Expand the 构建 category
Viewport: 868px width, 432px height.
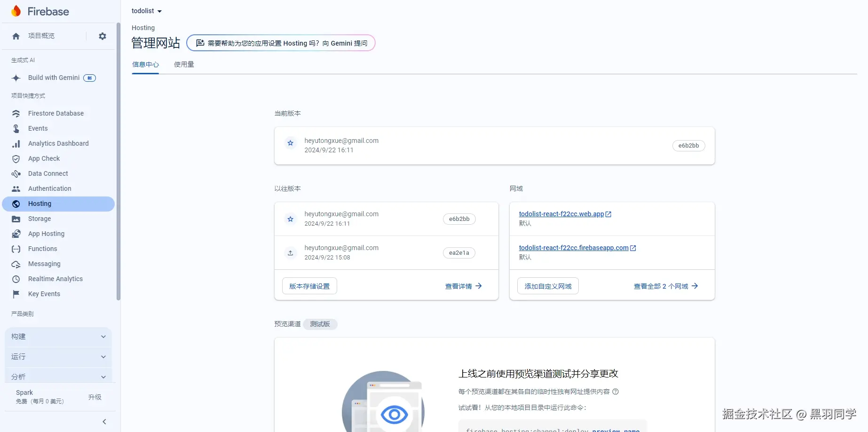pos(58,337)
